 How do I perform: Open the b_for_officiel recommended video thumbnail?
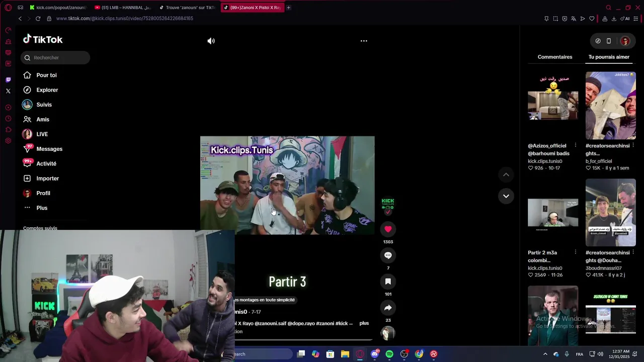click(x=610, y=106)
